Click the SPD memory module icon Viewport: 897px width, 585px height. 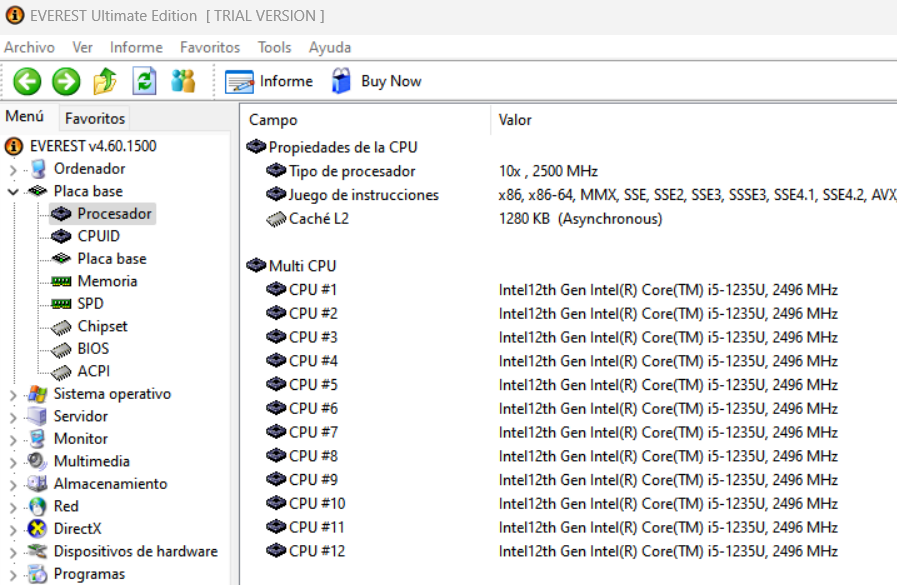click(x=61, y=304)
